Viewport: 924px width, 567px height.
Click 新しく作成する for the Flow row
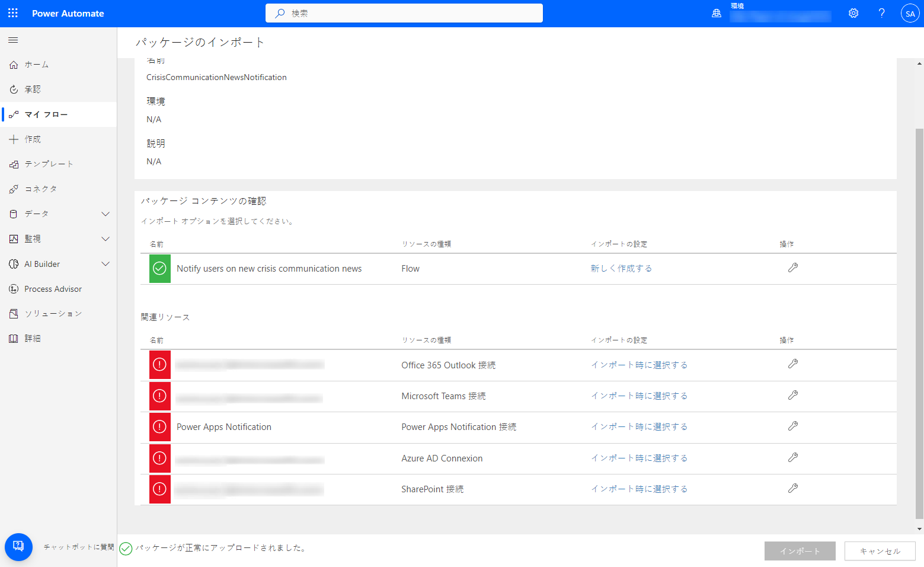tap(621, 269)
